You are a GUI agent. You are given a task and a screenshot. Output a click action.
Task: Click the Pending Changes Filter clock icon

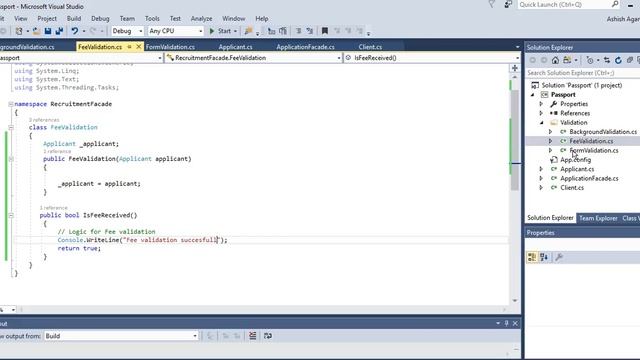[x=590, y=60]
